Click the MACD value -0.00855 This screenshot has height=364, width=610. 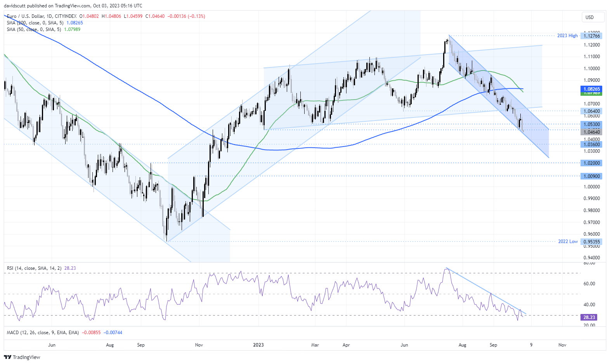click(x=91, y=333)
